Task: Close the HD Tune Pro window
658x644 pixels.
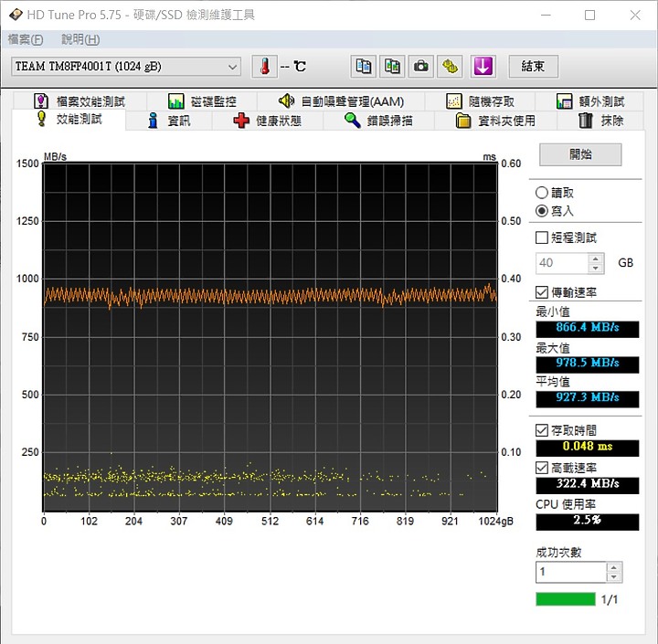Action: [x=635, y=16]
